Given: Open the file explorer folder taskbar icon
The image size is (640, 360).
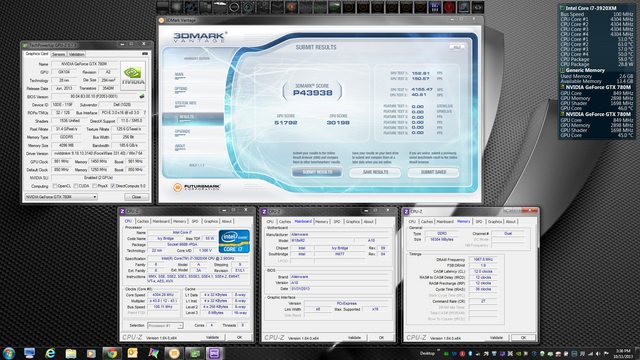Looking at the screenshot, I should click(71, 353).
